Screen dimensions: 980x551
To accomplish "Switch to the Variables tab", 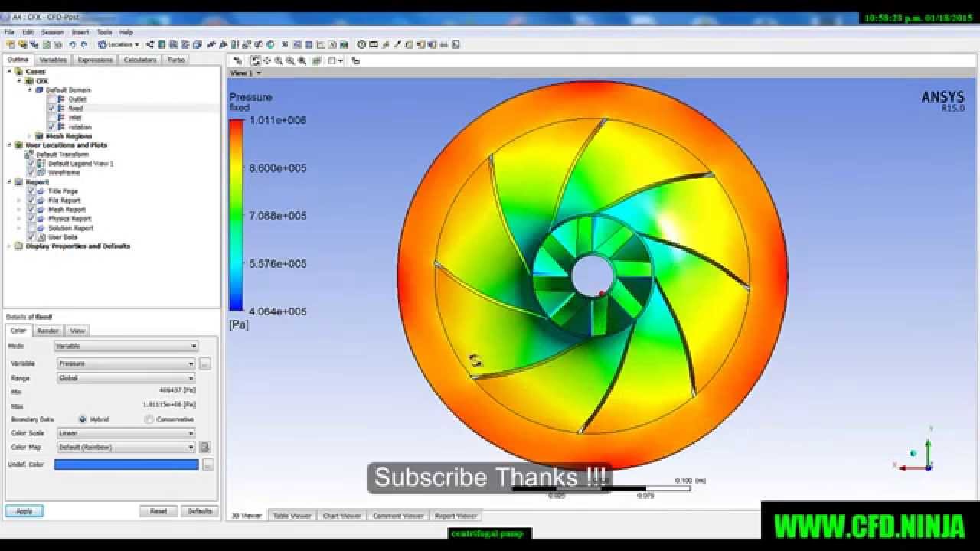I will (x=53, y=60).
